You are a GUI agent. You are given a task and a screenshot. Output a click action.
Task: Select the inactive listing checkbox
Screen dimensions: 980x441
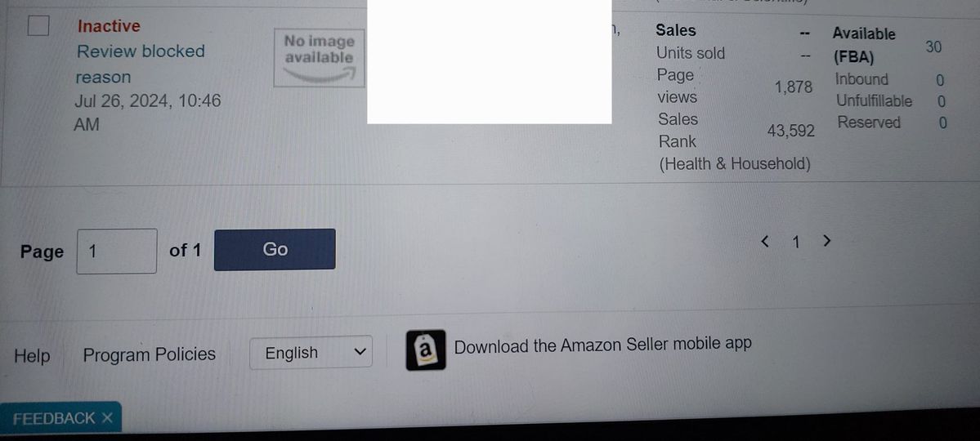tap(38, 25)
